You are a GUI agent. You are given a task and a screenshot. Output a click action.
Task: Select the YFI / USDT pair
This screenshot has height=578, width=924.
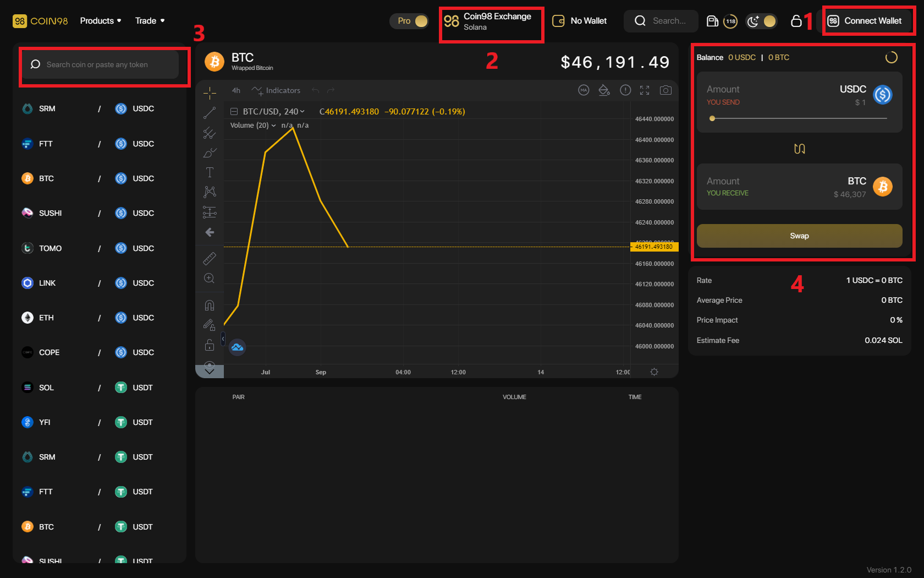click(99, 422)
